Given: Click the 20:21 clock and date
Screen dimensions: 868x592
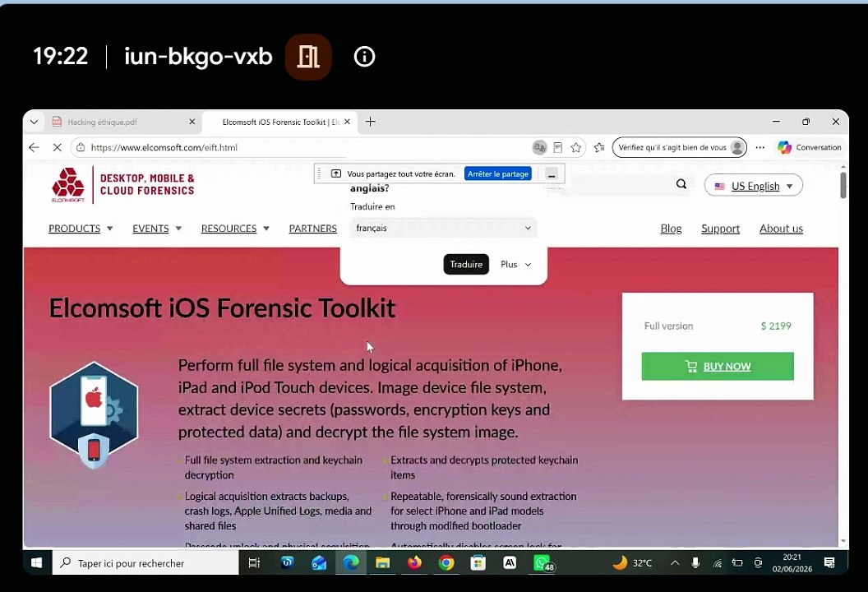Looking at the screenshot, I should point(792,563).
